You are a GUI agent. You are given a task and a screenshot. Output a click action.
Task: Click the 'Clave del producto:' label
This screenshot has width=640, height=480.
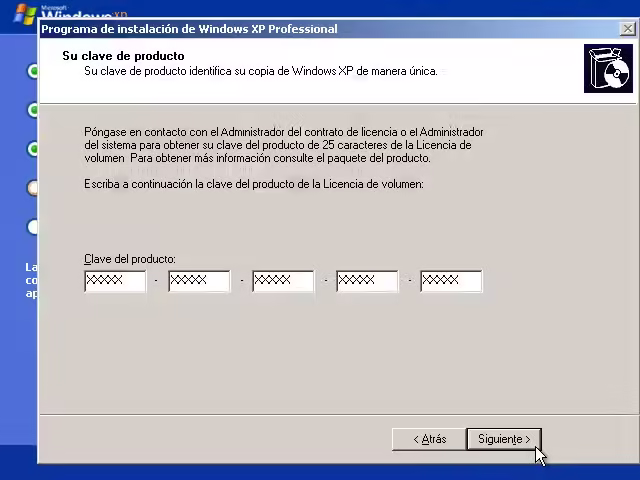[130, 259]
